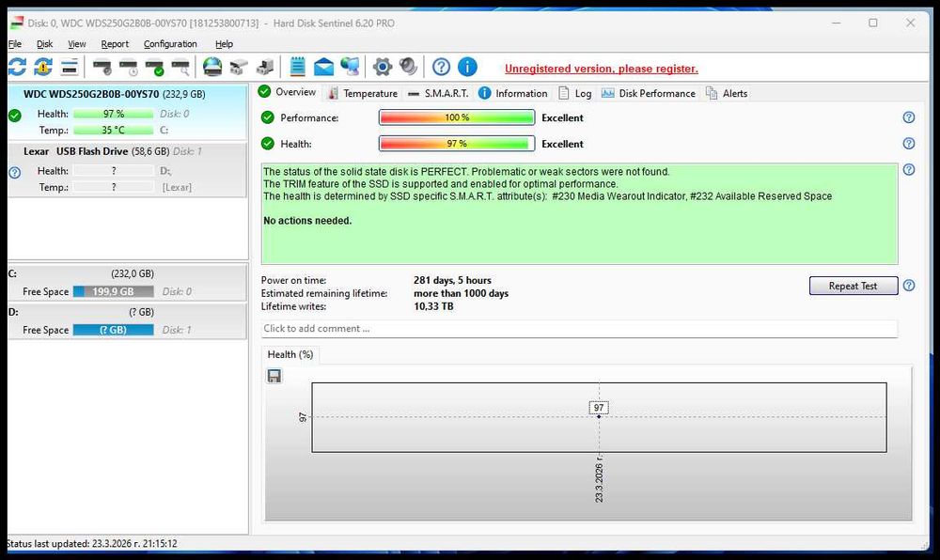The width and height of the screenshot is (940, 560).
Task: Switch to the Disk Performance tab
Action: pos(649,93)
